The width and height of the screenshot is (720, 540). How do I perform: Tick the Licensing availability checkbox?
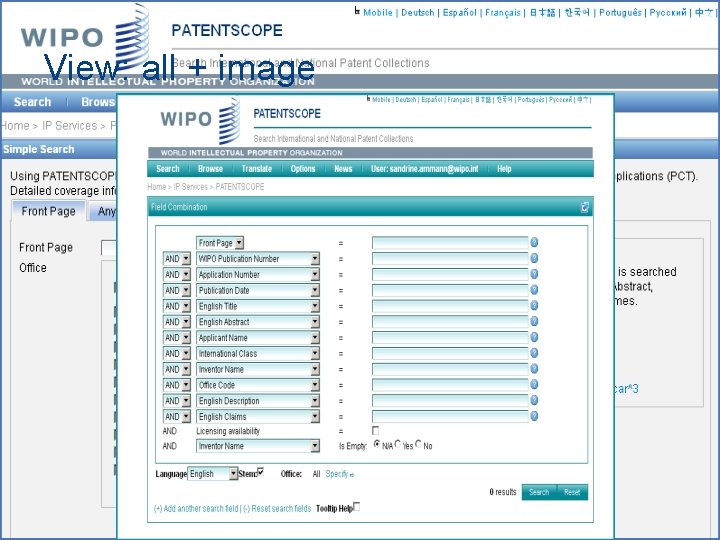(375, 431)
